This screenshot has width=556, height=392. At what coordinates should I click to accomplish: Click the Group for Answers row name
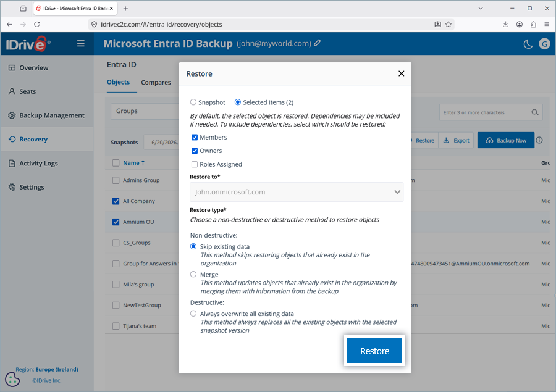150,264
